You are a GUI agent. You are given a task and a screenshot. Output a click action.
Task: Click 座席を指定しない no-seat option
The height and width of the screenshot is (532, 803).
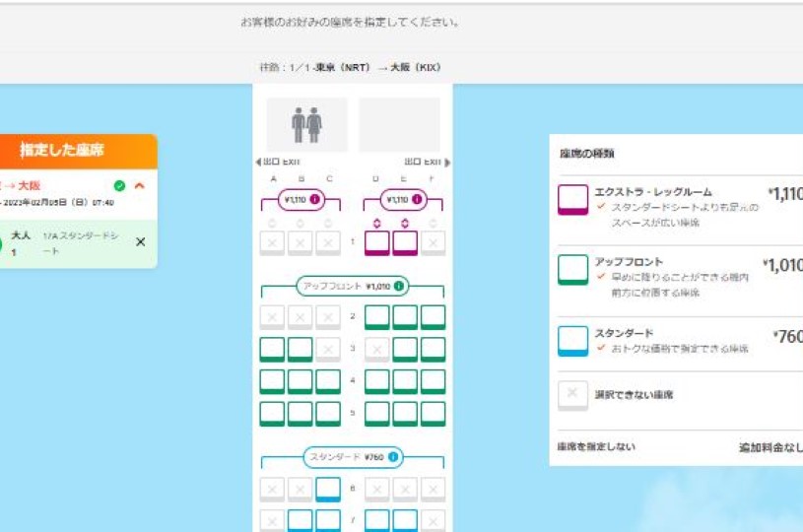tap(596, 446)
